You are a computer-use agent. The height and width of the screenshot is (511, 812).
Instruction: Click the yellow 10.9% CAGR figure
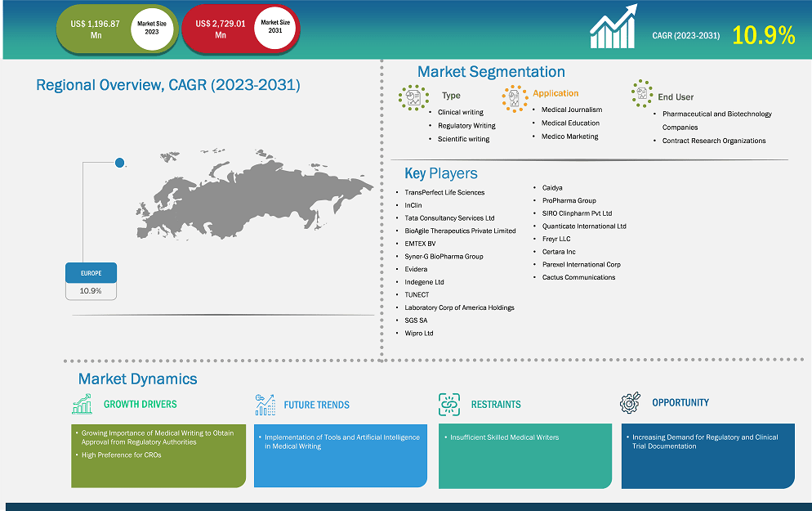click(763, 35)
